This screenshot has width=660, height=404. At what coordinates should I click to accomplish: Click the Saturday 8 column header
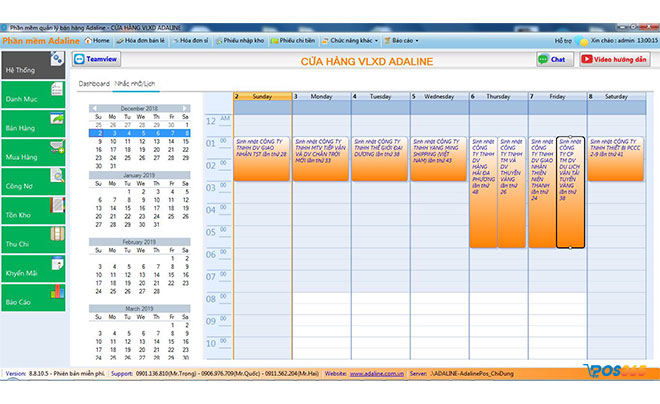[616, 96]
